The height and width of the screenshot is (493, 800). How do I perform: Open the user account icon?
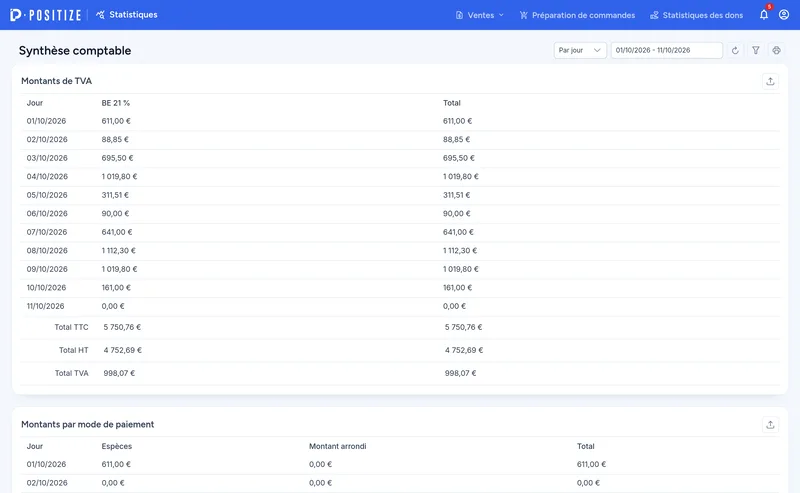coord(784,14)
